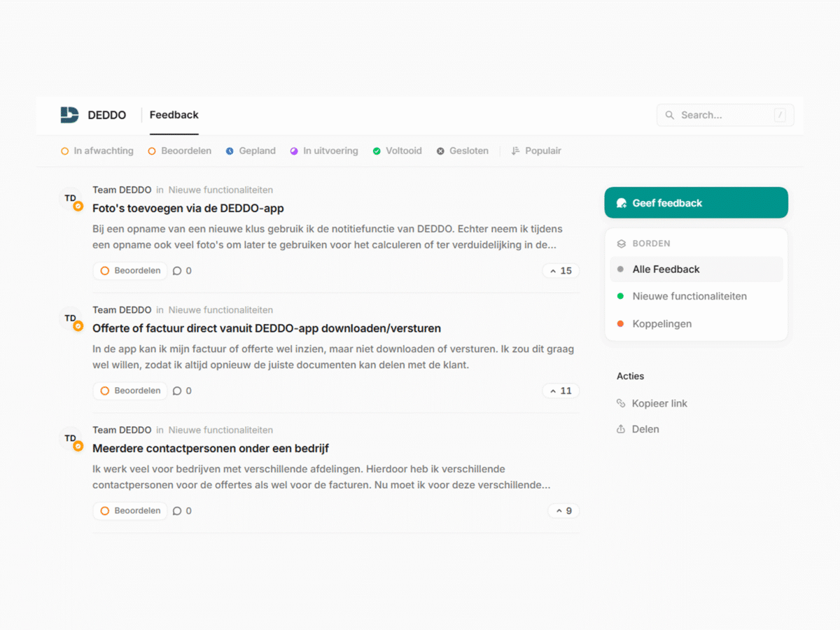Click the magnifier icon in the search box
Screen dimensions: 840x630
670,115
